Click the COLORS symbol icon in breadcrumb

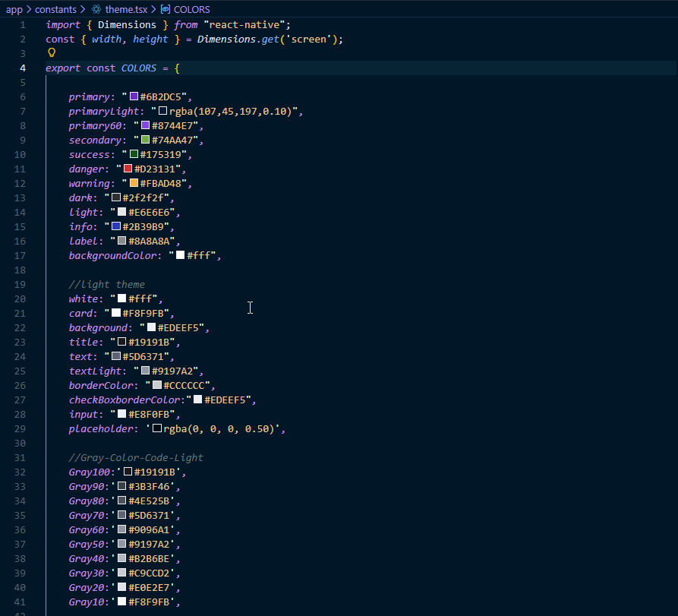165,10
